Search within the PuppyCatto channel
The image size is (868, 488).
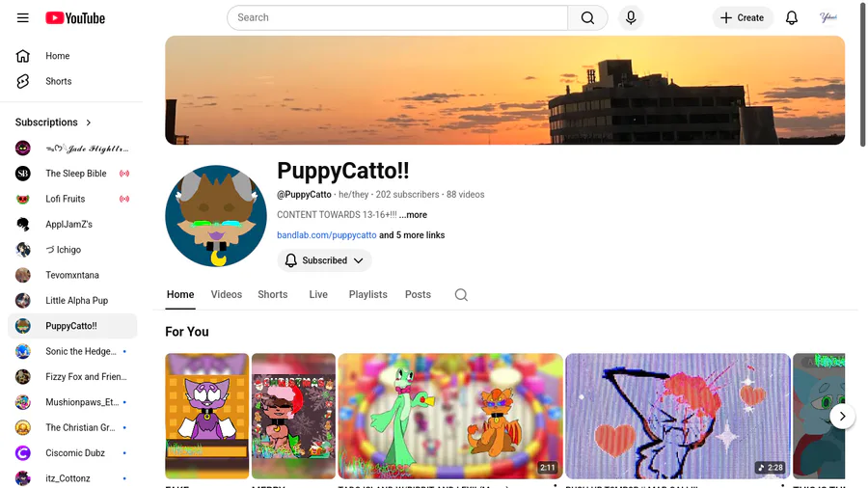461,295
